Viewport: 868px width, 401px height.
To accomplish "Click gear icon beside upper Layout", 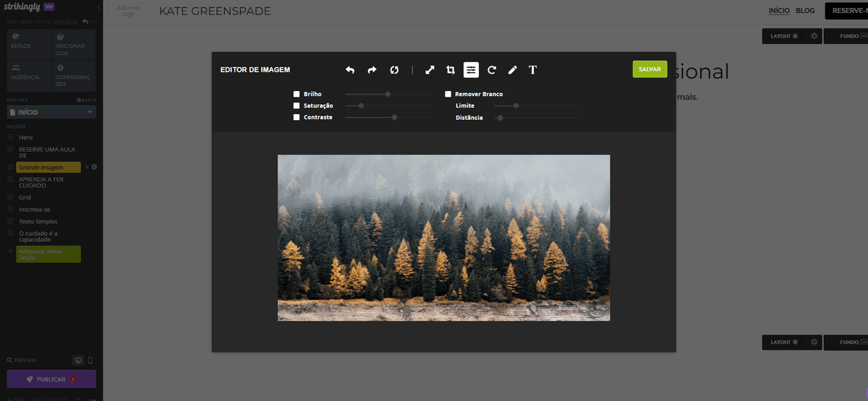I will (814, 35).
